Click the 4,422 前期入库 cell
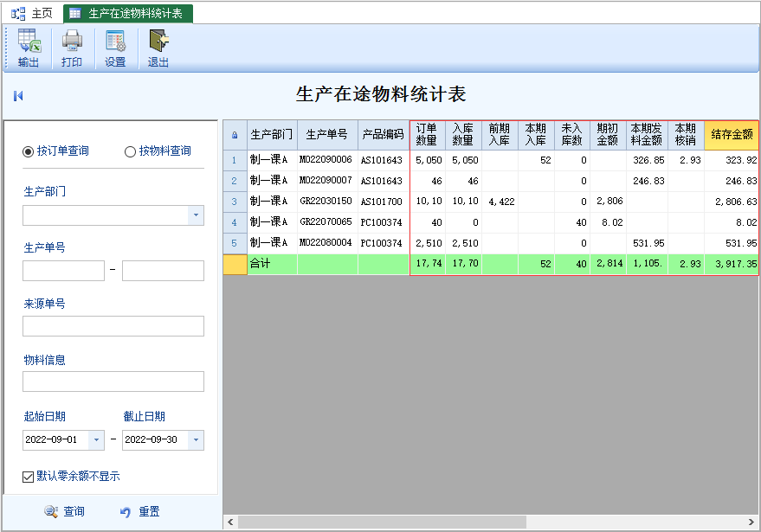The height and width of the screenshot is (532, 761). (x=500, y=202)
